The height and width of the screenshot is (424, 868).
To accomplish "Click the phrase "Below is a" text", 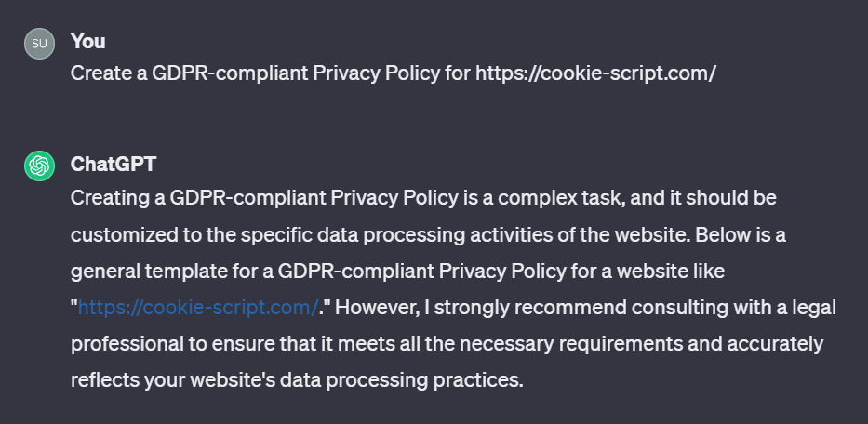I will tap(741, 234).
